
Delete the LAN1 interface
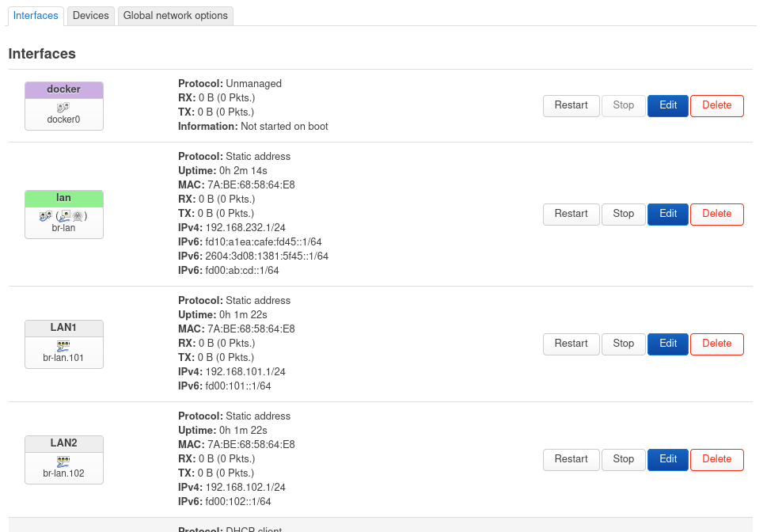[x=716, y=344]
